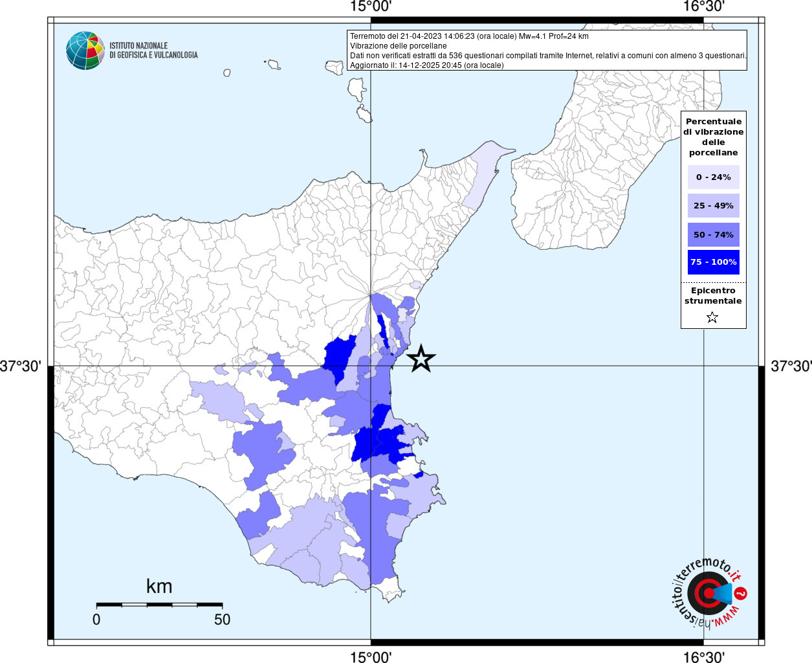Click the 37°30' latitude label on right
812x663 pixels.
(x=791, y=366)
